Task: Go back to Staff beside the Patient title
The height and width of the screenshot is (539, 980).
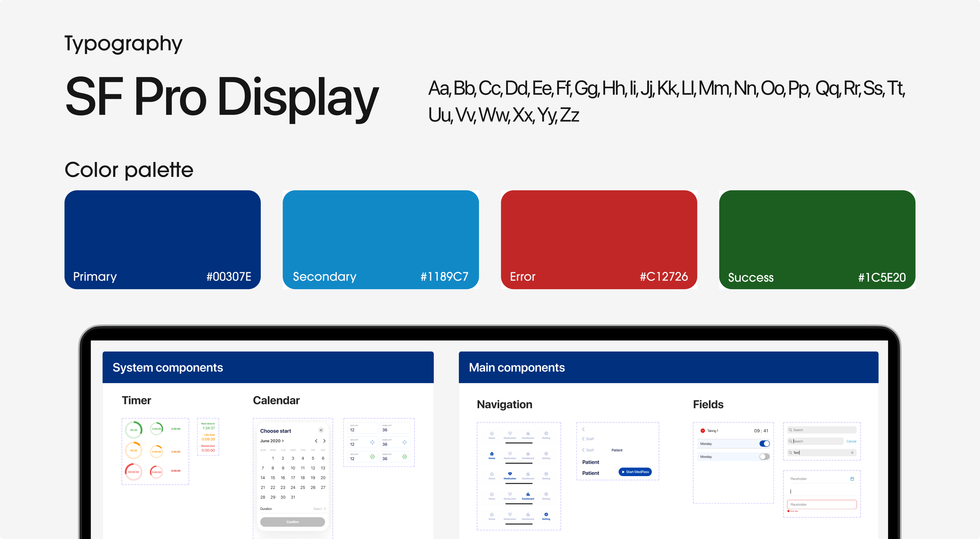Action: 588,450
